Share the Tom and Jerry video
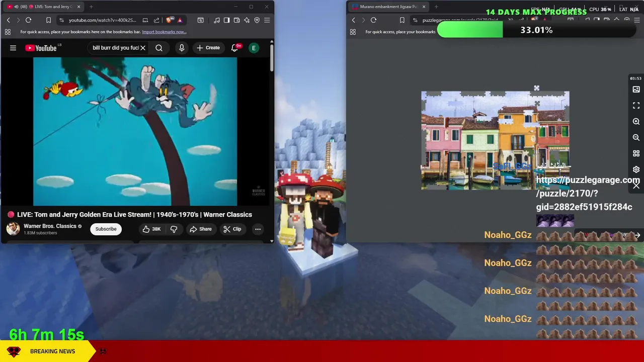 [x=201, y=229]
